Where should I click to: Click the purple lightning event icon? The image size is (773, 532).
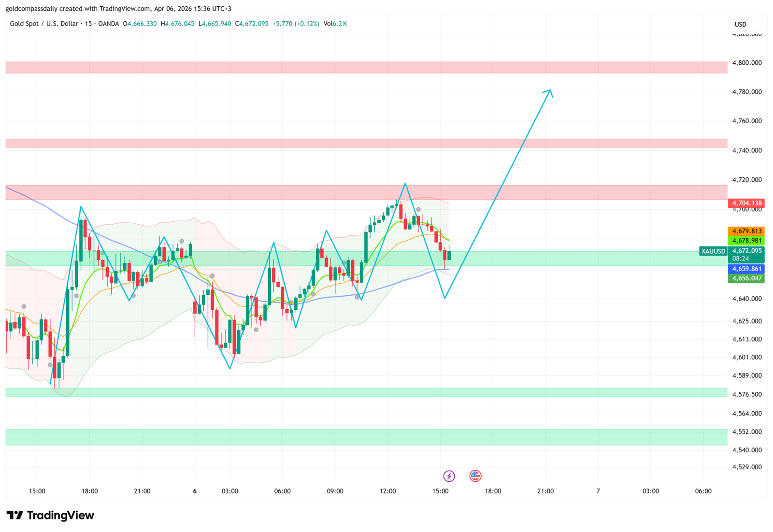pyautogui.click(x=449, y=476)
